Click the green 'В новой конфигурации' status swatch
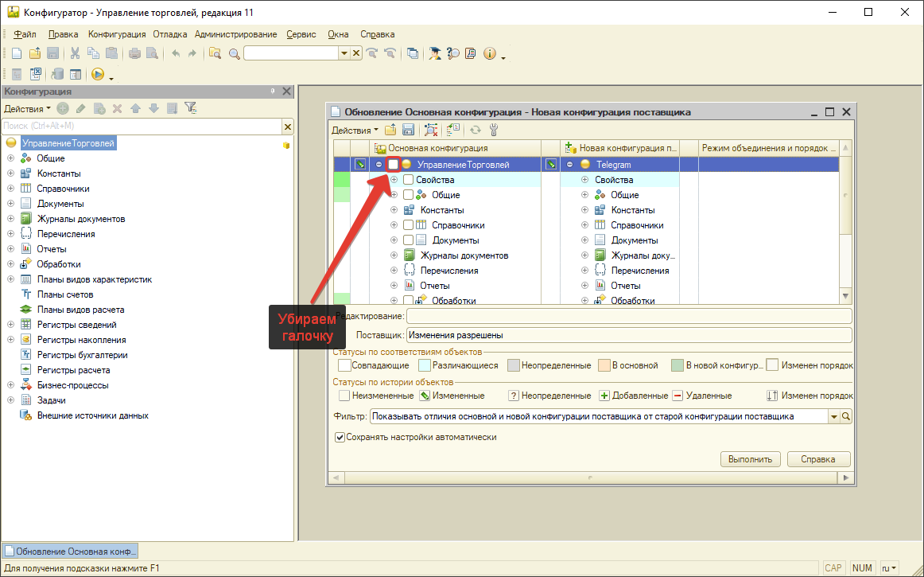This screenshot has width=924, height=577. click(x=677, y=365)
